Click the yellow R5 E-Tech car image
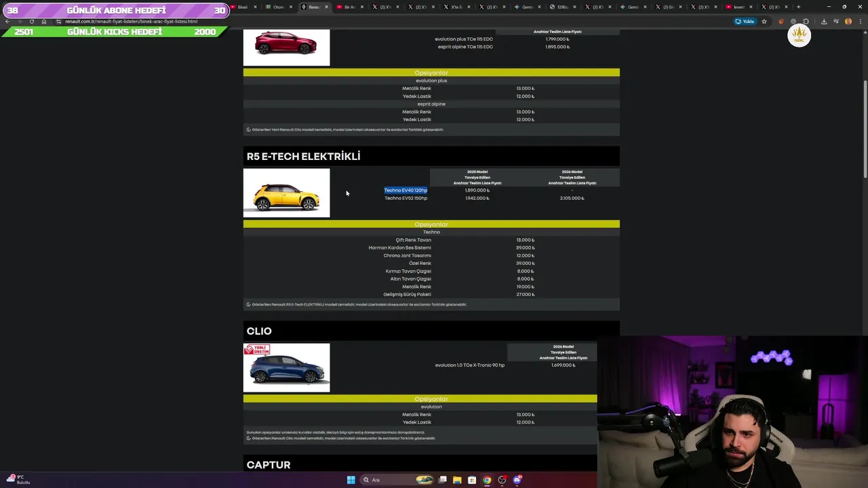 286,193
